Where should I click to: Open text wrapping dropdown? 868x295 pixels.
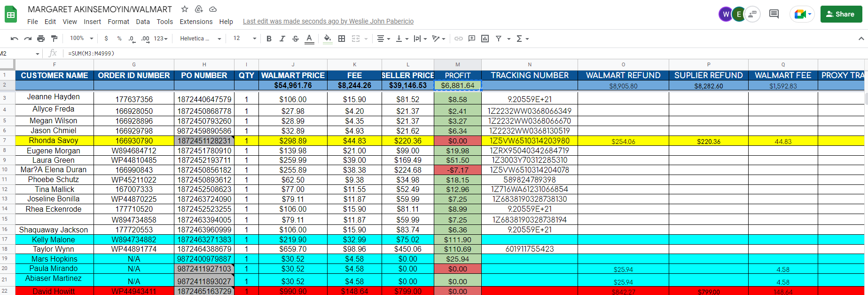pos(420,39)
